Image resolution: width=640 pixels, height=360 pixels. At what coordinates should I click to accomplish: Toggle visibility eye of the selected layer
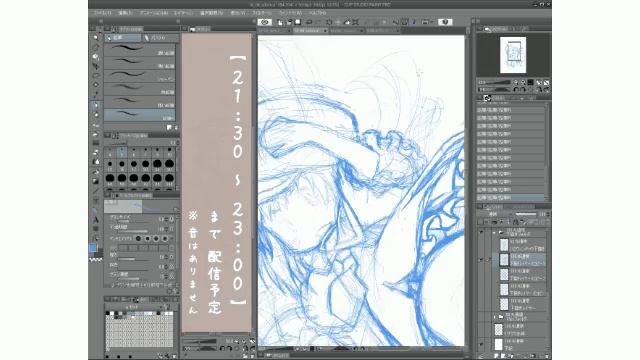[482, 259]
